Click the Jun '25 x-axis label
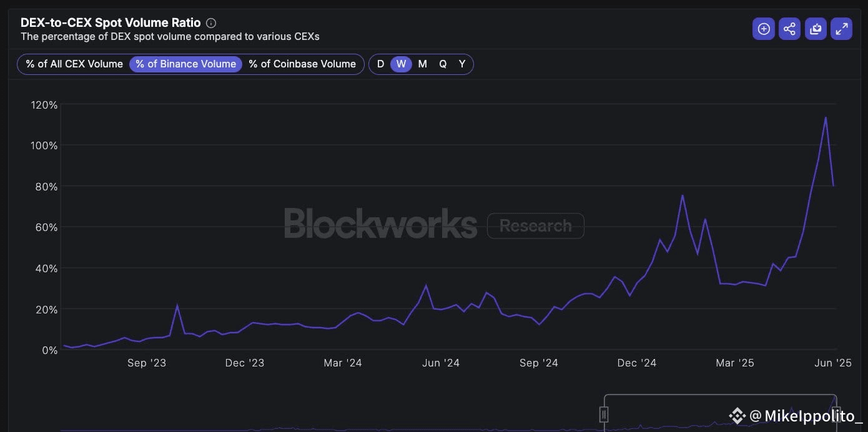The width and height of the screenshot is (868, 432). click(x=832, y=363)
